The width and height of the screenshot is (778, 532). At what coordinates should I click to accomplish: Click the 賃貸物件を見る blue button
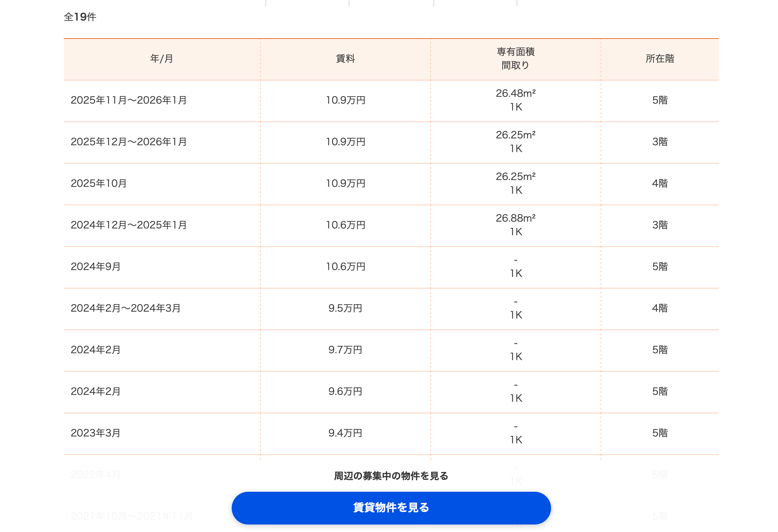coord(391,508)
